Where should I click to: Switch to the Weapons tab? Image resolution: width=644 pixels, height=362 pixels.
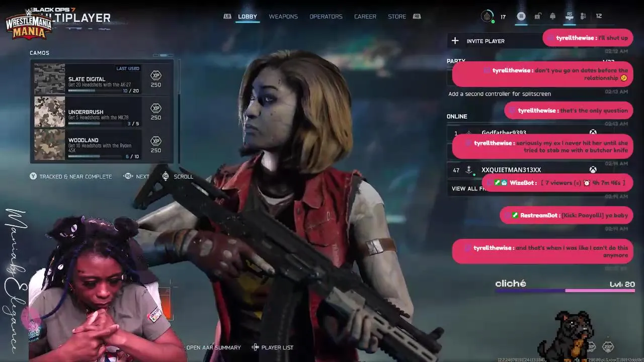(283, 17)
